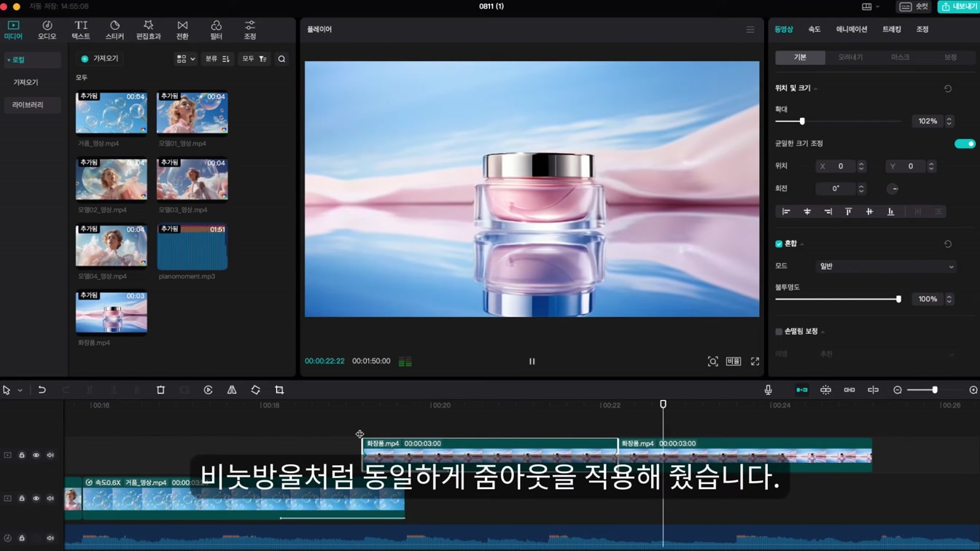Image resolution: width=980 pixels, height=551 pixels.
Task: Click the undo arrow in timeline toolbar
Action: (x=42, y=390)
